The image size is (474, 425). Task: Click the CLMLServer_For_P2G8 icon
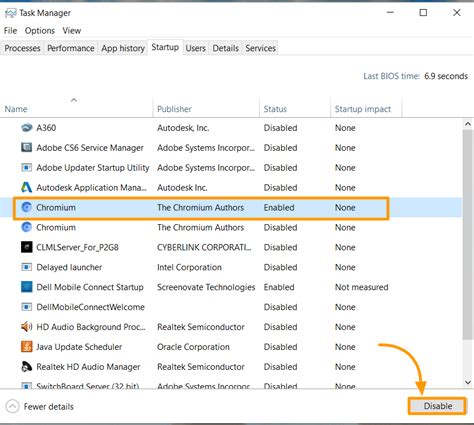27,247
